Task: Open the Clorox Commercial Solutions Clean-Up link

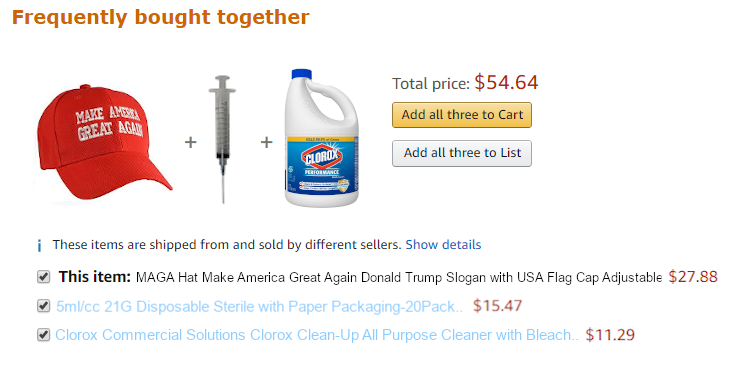Action: (316, 335)
